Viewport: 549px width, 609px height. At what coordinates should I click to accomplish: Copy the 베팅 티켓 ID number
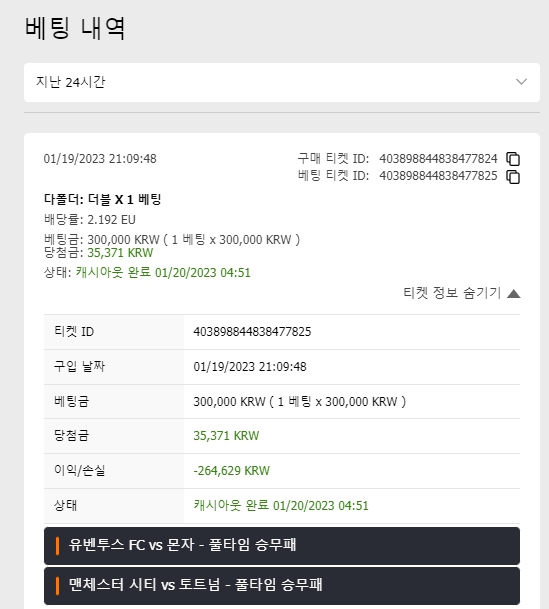(x=513, y=177)
